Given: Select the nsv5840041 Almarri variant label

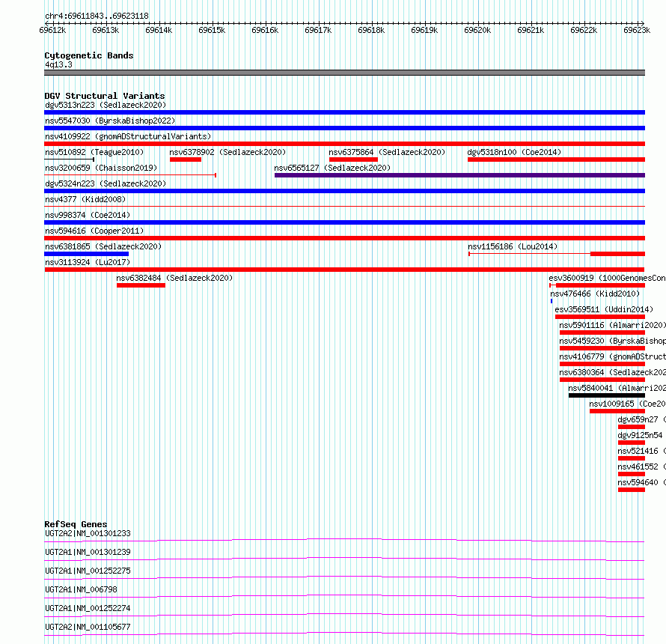Looking at the screenshot, I should [617, 388].
